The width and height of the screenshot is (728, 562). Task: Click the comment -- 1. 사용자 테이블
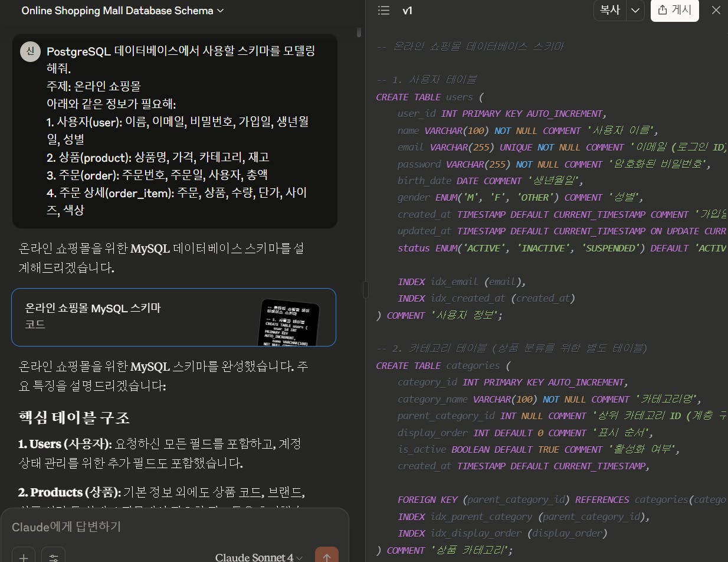[426, 80]
